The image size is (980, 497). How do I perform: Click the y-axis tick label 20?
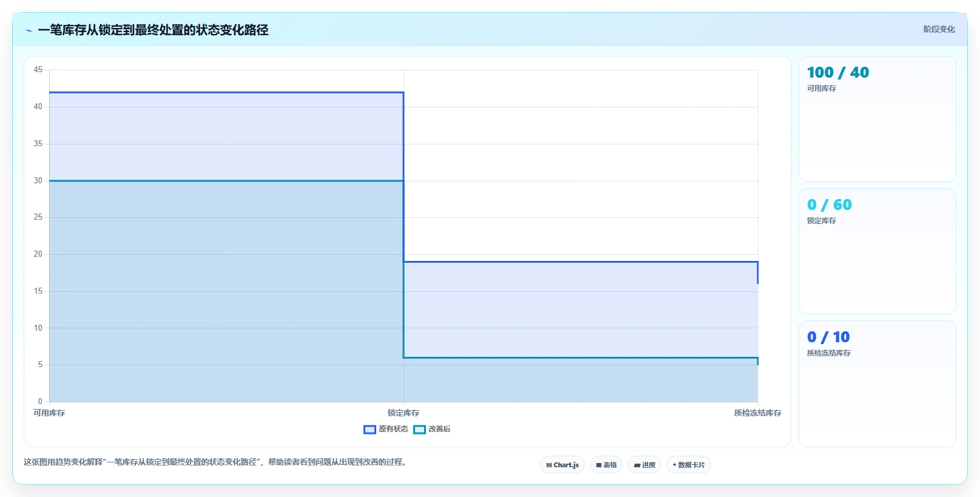click(38, 254)
